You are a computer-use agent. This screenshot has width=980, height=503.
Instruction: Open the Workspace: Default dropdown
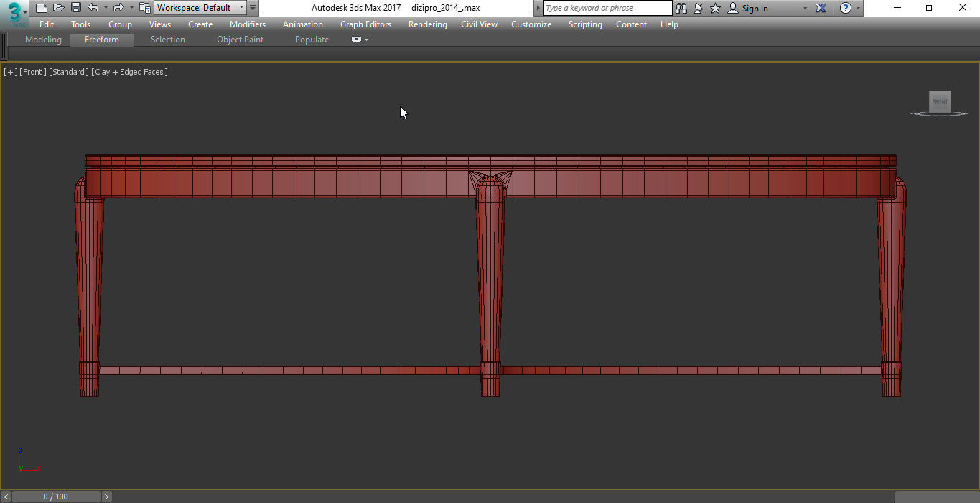coord(200,8)
